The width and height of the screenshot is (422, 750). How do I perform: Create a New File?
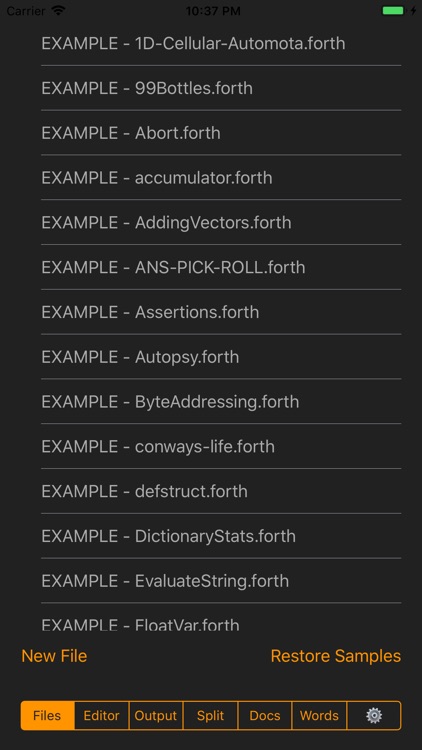pyautogui.click(x=54, y=656)
